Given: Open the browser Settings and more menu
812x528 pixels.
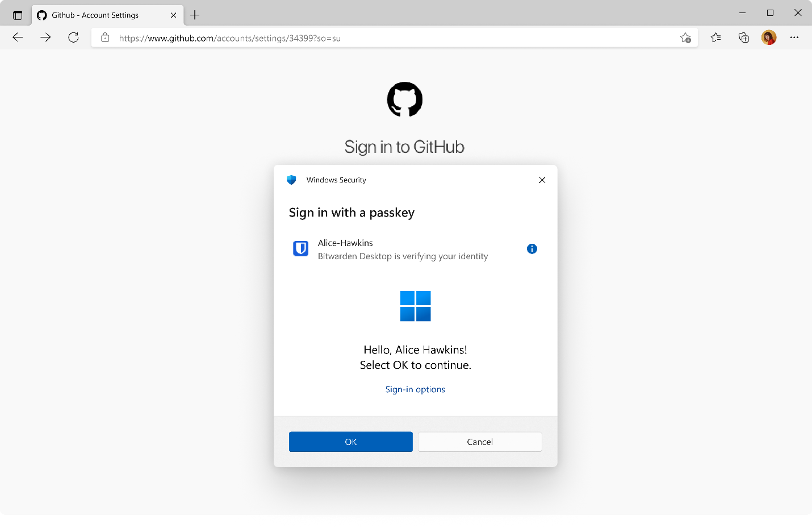Looking at the screenshot, I should [x=794, y=38].
